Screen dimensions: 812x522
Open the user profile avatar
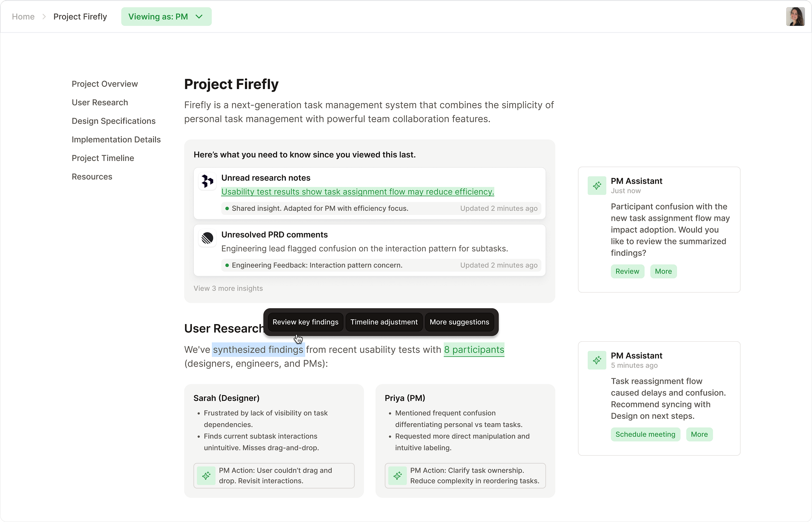pos(795,17)
